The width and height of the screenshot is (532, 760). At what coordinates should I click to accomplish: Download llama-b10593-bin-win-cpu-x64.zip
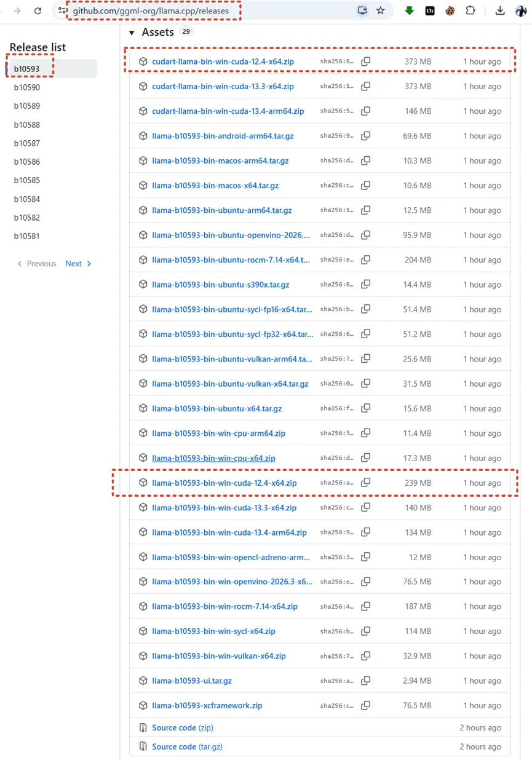click(x=213, y=458)
